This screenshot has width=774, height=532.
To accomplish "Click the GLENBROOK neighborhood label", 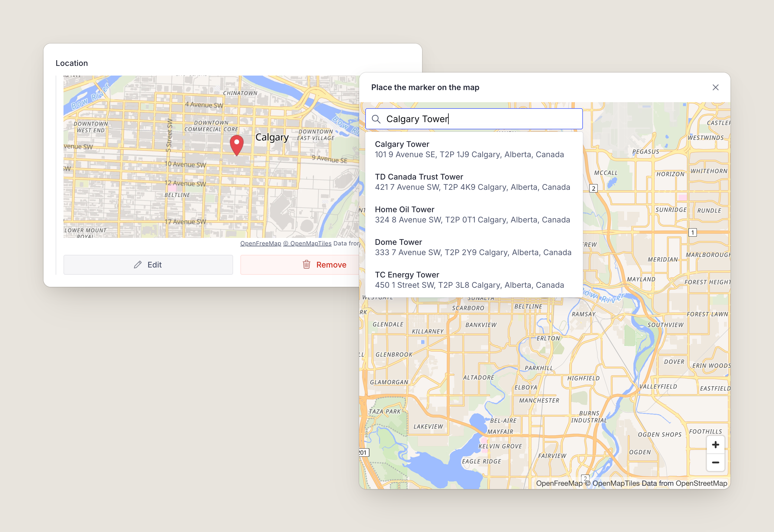I will (x=394, y=354).
